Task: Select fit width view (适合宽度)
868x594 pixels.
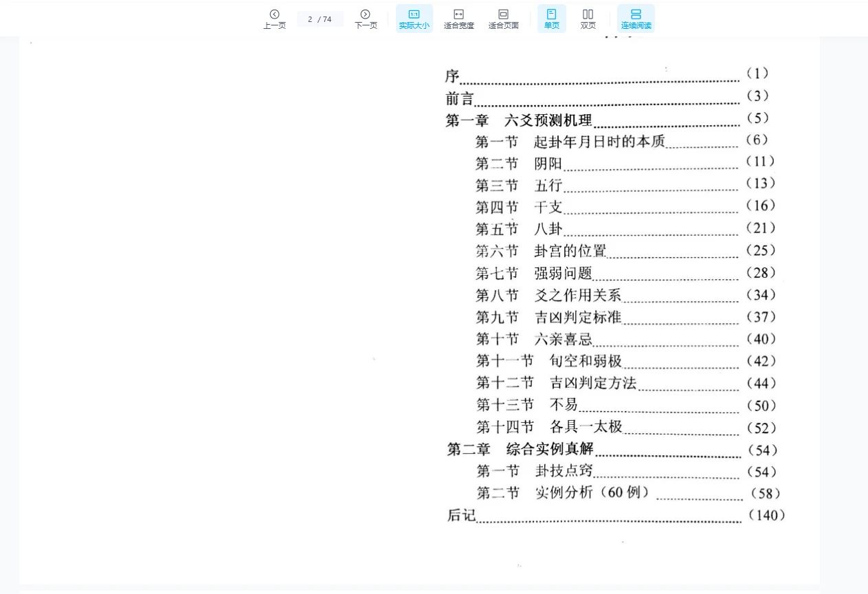Action: (x=458, y=19)
